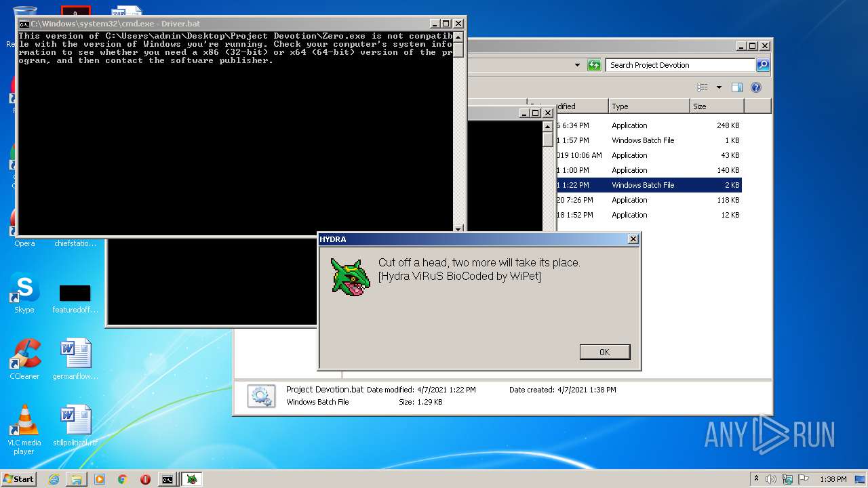Screen dimensions: 868x488
Task: Open the Opera desktop shortcut
Action: (24, 230)
